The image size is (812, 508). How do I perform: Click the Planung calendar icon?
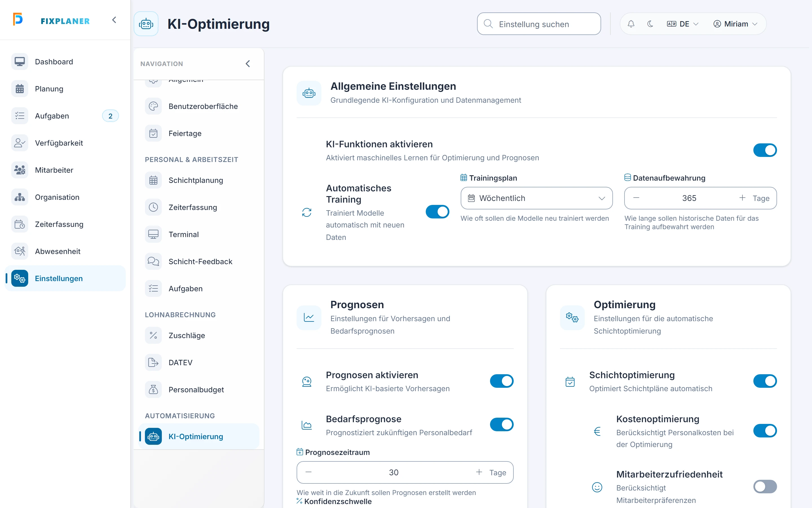pyautogui.click(x=19, y=89)
